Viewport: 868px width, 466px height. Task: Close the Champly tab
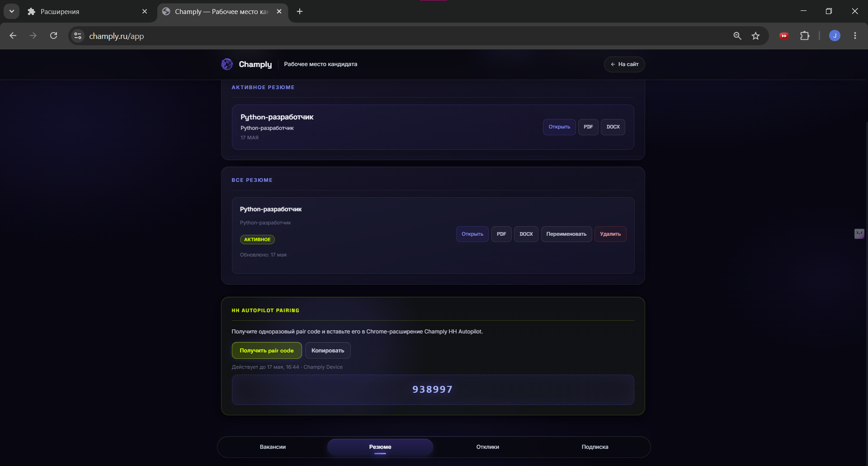coord(279,11)
